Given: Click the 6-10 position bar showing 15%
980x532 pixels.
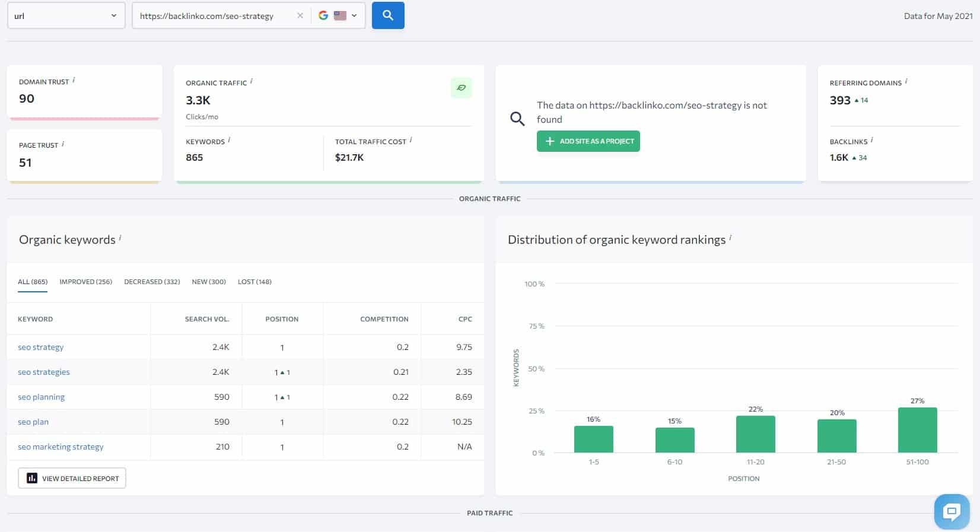Looking at the screenshot, I should tap(674, 440).
